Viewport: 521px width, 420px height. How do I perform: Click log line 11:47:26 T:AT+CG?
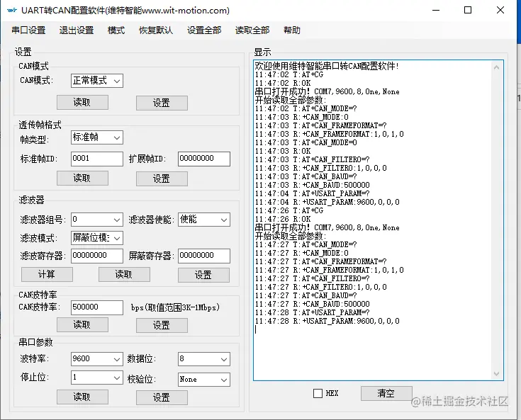pyautogui.click(x=289, y=210)
